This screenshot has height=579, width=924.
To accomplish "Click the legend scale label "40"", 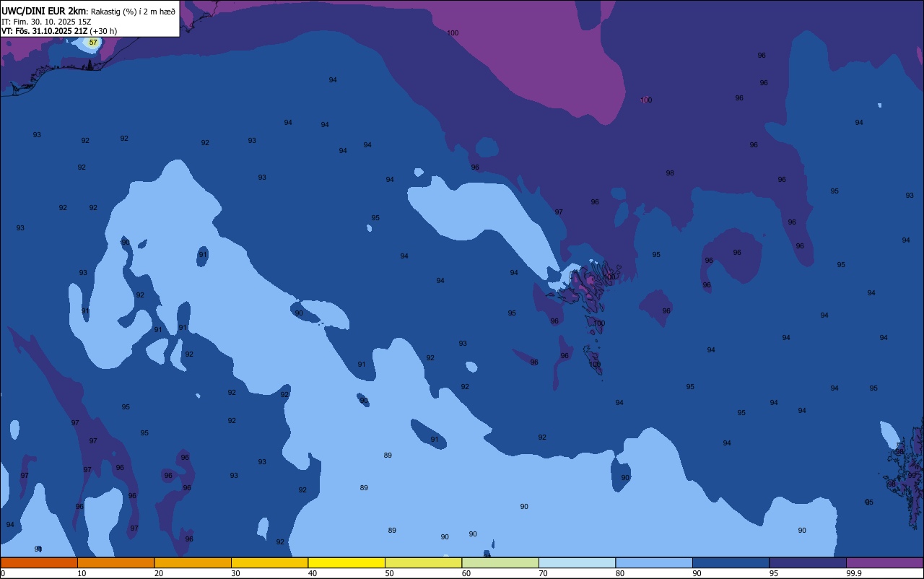I will click(x=313, y=573).
